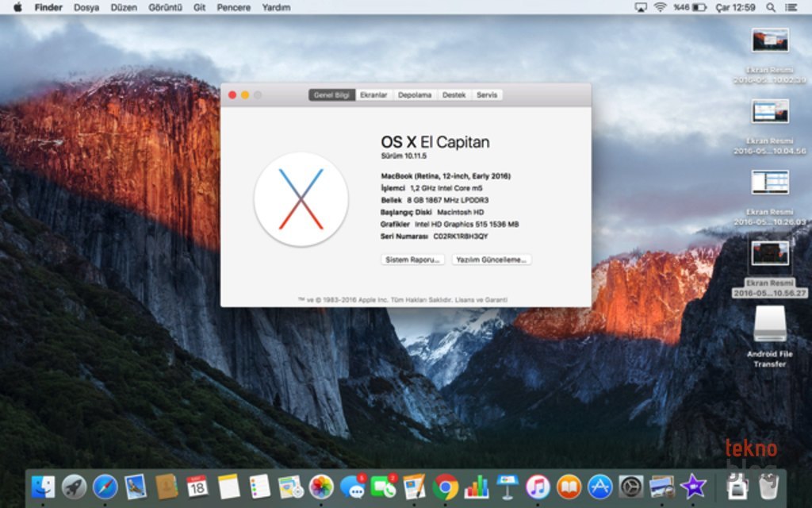Click the Sürüm 10.11.5 version text

click(404, 156)
